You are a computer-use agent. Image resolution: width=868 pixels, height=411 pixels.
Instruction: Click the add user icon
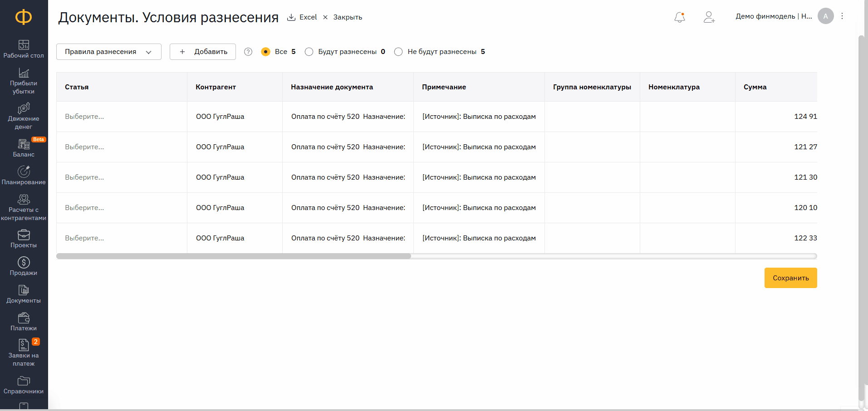[x=709, y=17]
